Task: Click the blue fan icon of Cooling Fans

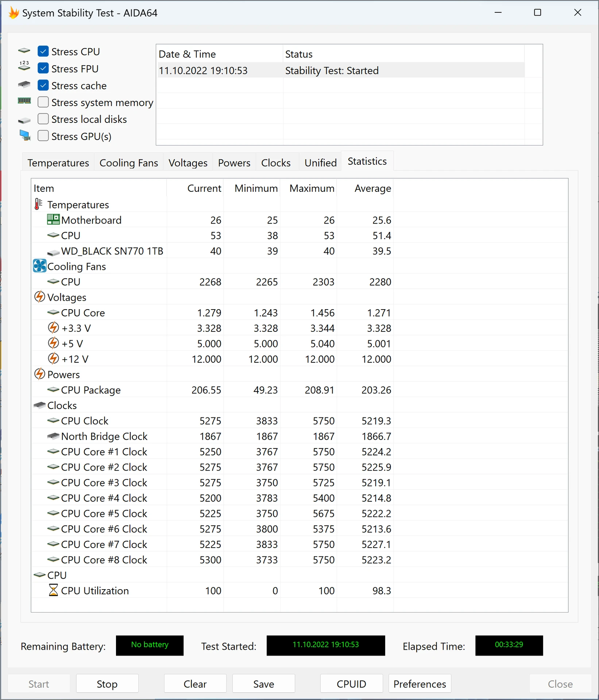Action: pyautogui.click(x=40, y=266)
